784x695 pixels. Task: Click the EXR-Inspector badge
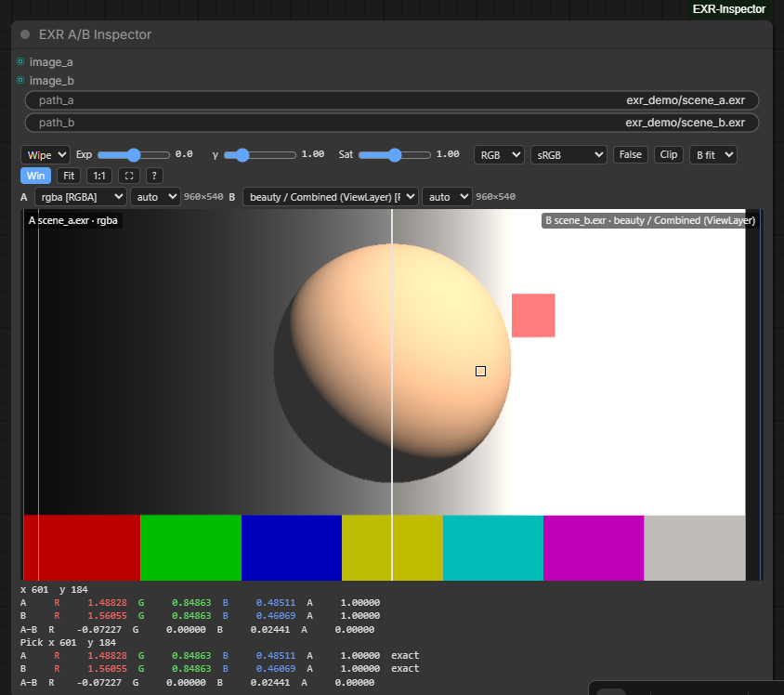coord(728,9)
